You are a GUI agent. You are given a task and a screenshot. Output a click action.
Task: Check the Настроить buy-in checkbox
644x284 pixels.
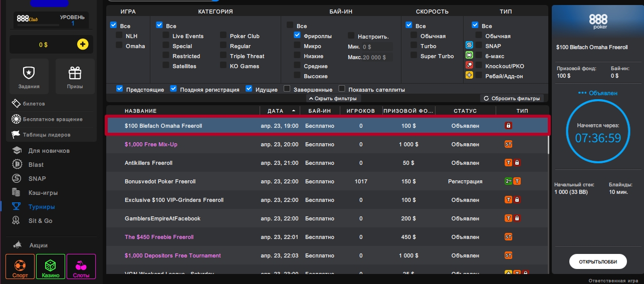[351, 36]
